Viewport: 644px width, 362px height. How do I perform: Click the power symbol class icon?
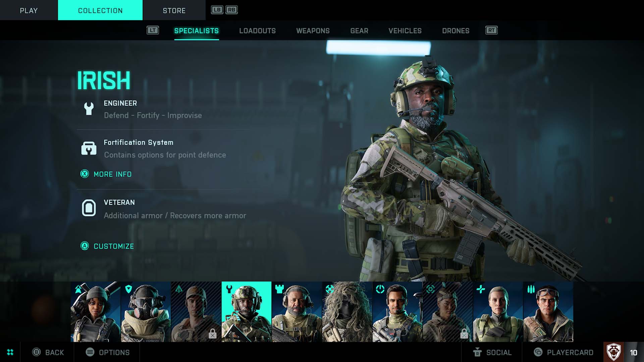380,289
